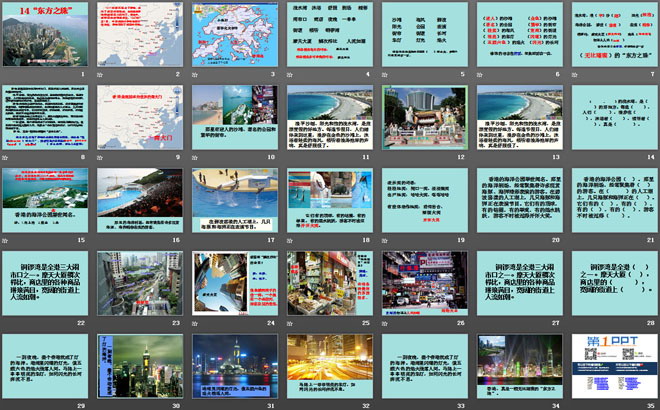Select slide 30 night skyline photo
The width and height of the screenshot is (660, 410).
(140, 365)
